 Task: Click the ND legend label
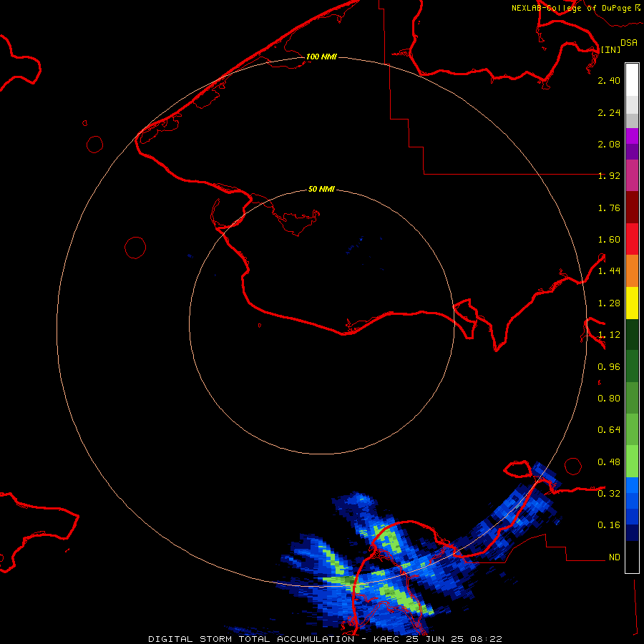615,557
